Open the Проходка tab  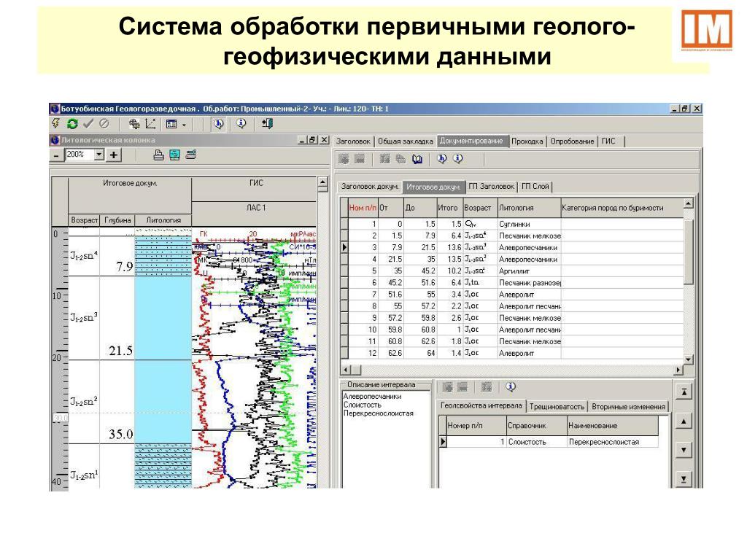click(x=527, y=141)
